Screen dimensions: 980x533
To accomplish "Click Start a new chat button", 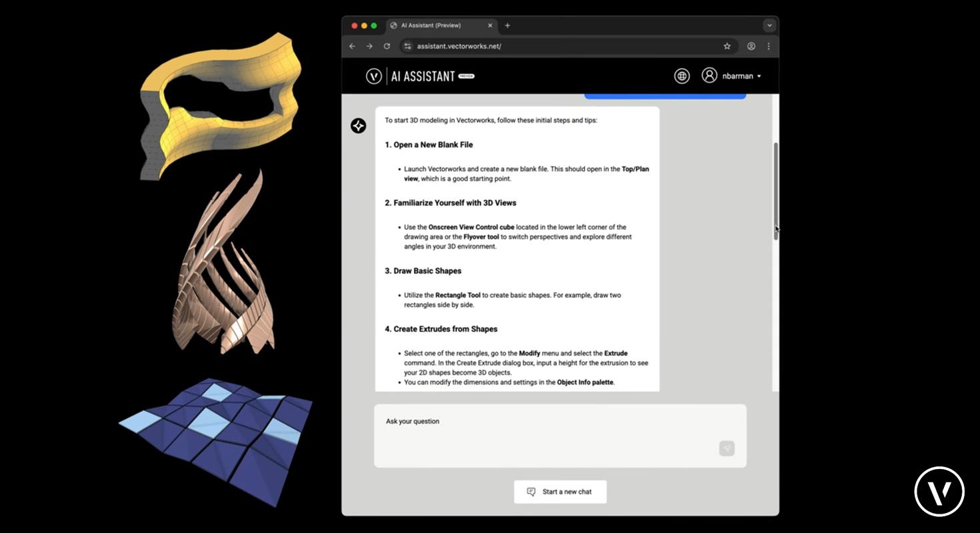I will [x=560, y=492].
